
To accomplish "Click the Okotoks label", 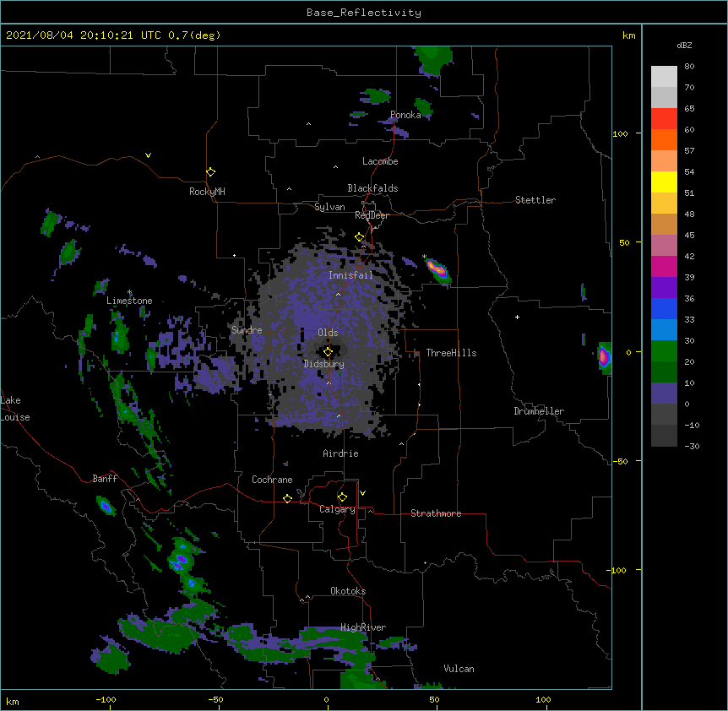I will [x=348, y=591].
